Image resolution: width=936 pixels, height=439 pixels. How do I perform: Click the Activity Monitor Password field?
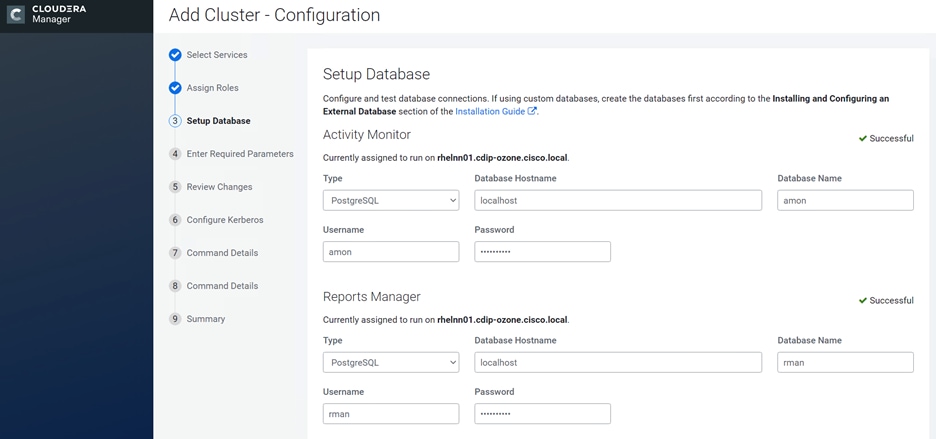coord(543,251)
